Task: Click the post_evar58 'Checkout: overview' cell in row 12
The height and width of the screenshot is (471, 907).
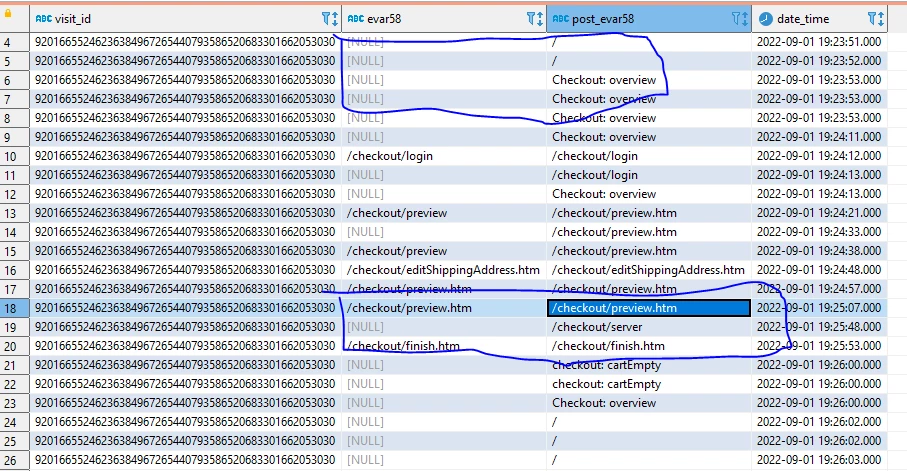Action: (649, 194)
